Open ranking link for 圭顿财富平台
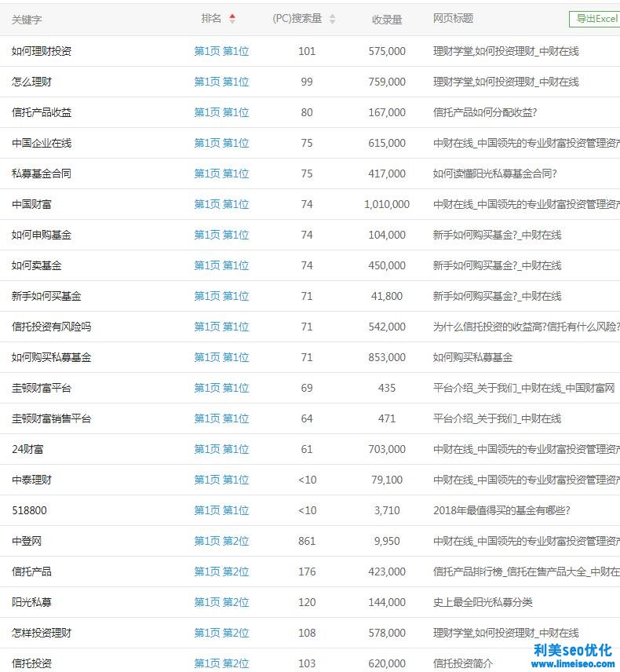Image resolution: width=620 pixels, height=672 pixels. 221,388
